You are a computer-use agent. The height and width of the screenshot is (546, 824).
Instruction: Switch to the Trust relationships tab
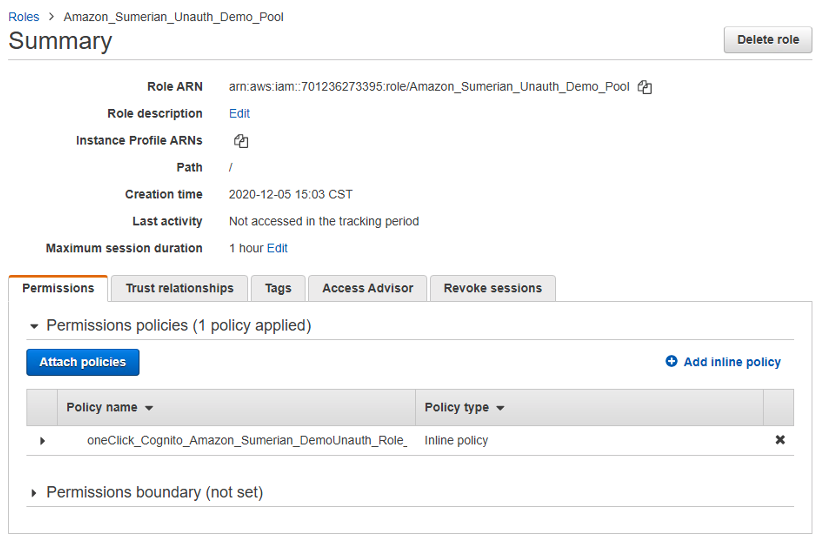point(179,288)
